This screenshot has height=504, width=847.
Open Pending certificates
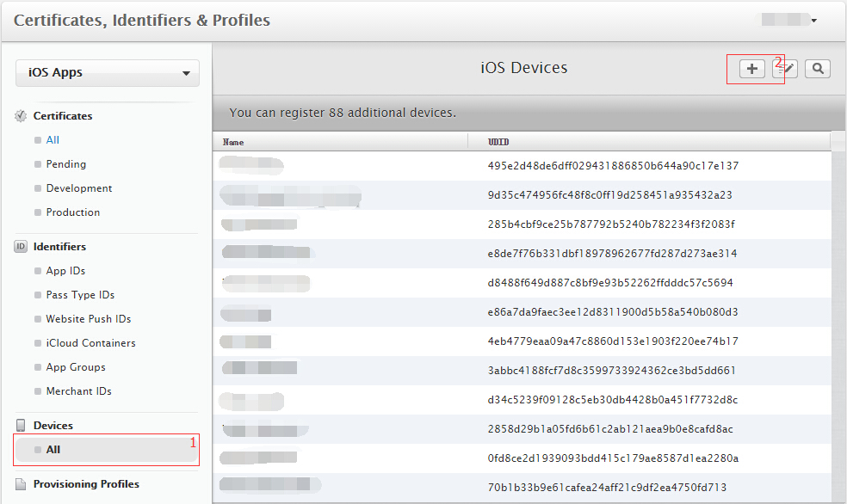point(66,164)
